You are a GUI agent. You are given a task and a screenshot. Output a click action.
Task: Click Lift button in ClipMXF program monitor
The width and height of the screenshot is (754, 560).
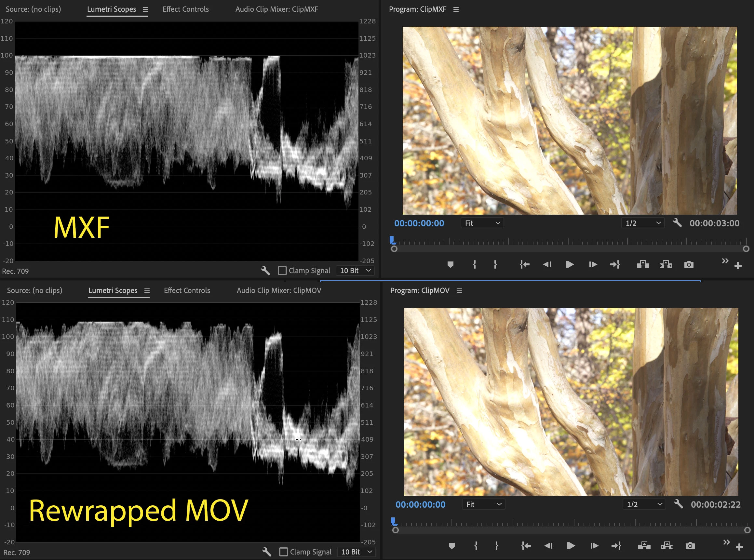click(x=642, y=264)
